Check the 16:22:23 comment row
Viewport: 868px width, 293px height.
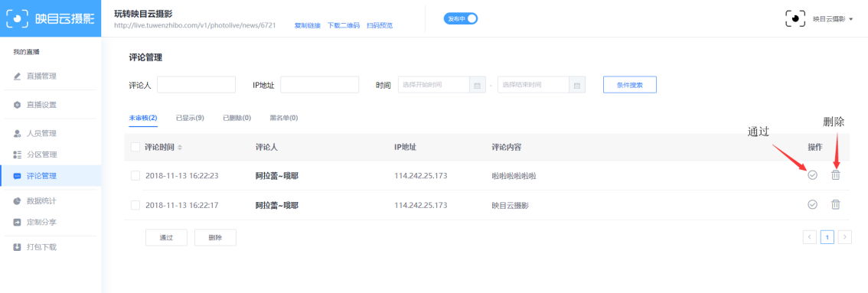135,176
